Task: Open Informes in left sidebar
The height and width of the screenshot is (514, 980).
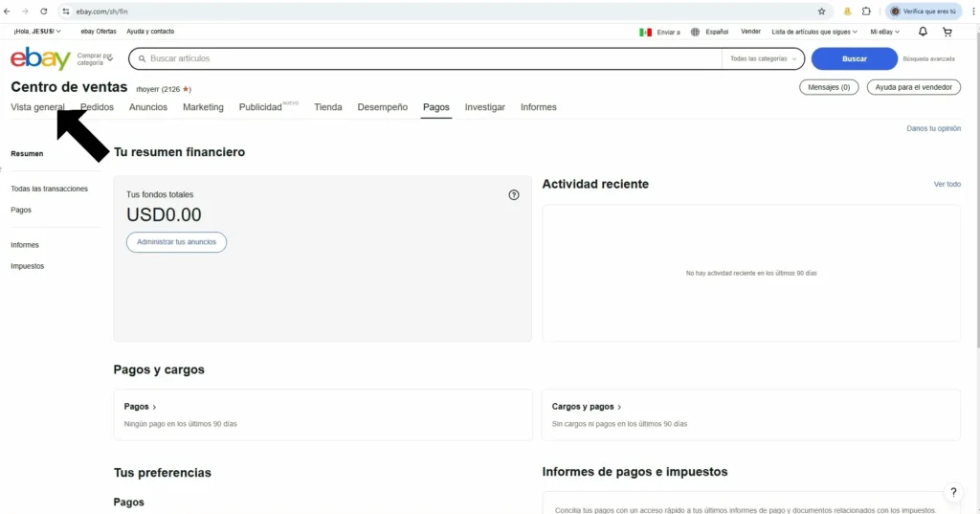Action: click(24, 245)
